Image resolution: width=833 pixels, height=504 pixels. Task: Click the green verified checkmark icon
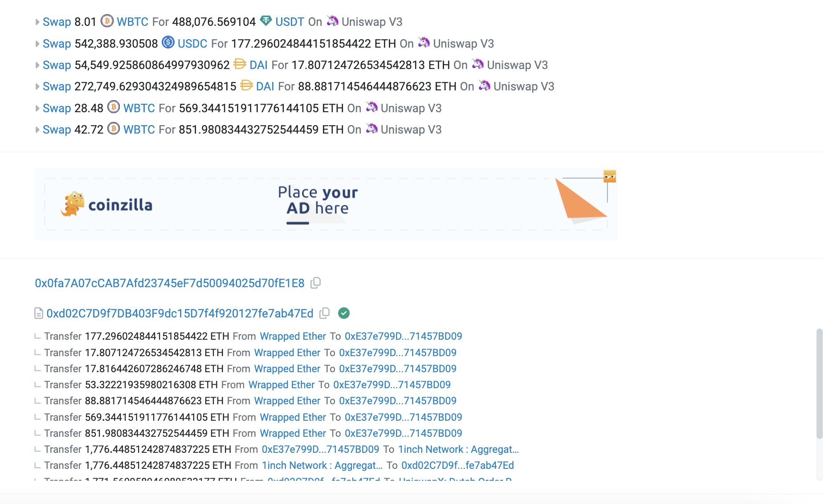344,313
